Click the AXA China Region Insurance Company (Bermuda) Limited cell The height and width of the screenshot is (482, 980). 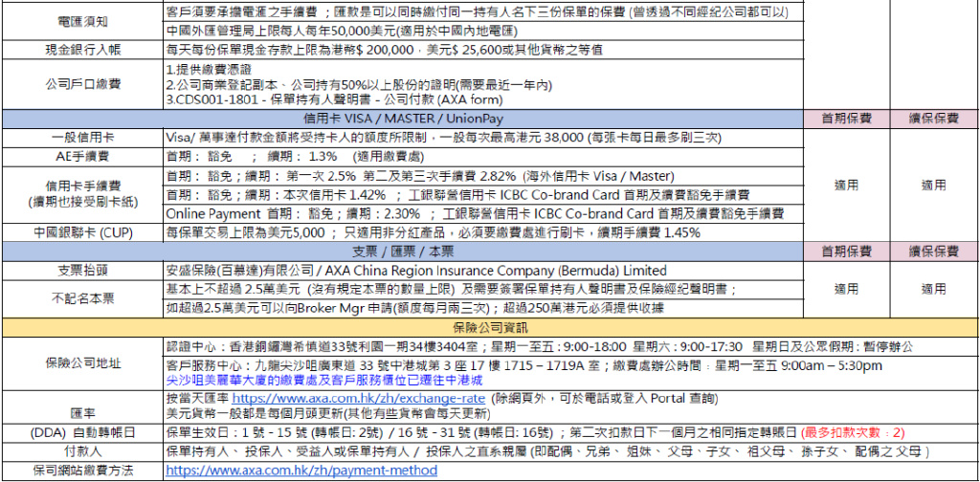(x=482, y=271)
